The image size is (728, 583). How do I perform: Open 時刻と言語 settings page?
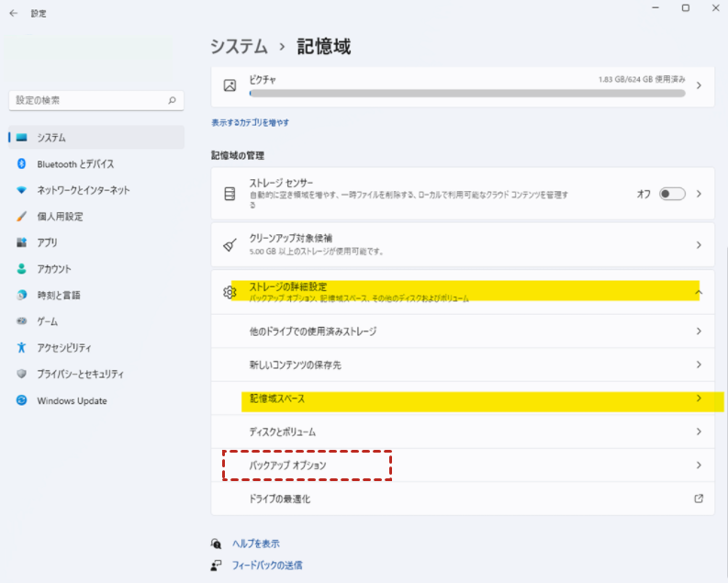[x=96, y=296]
